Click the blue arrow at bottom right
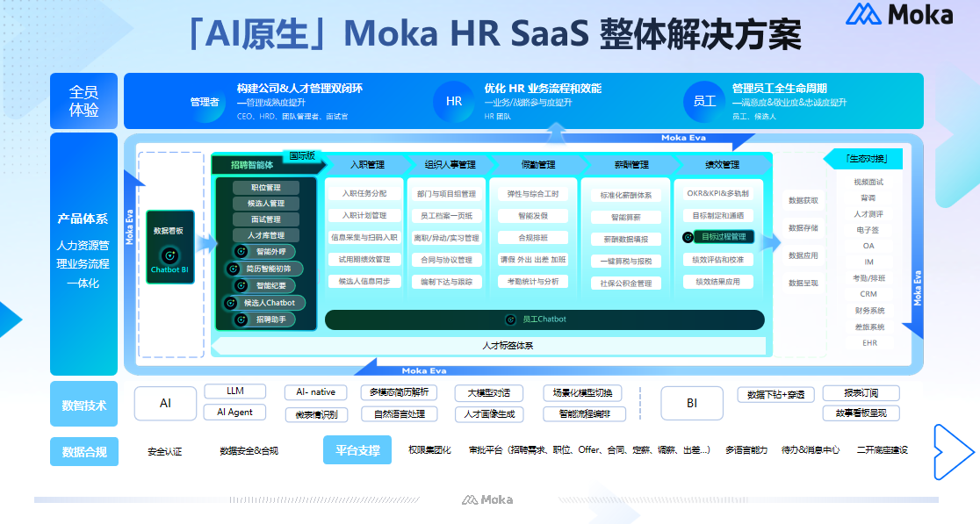Screen dimensions: 980x524 (954, 453)
